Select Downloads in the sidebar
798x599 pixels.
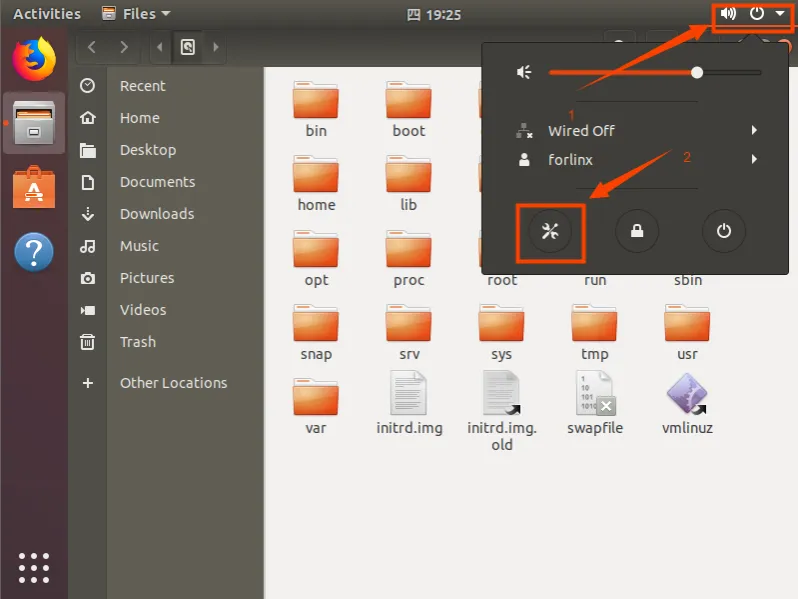[157, 214]
